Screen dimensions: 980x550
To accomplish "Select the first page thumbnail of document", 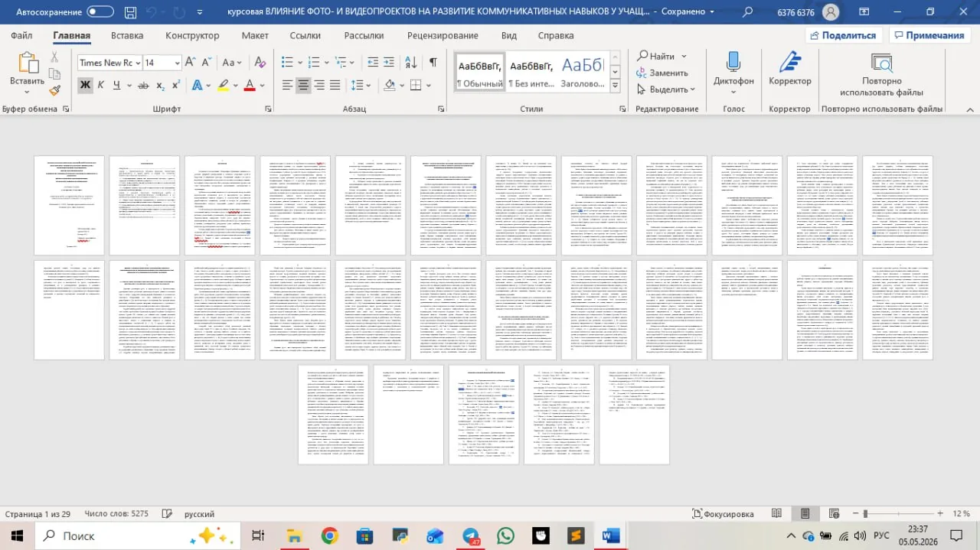I will [x=70, y=205].
